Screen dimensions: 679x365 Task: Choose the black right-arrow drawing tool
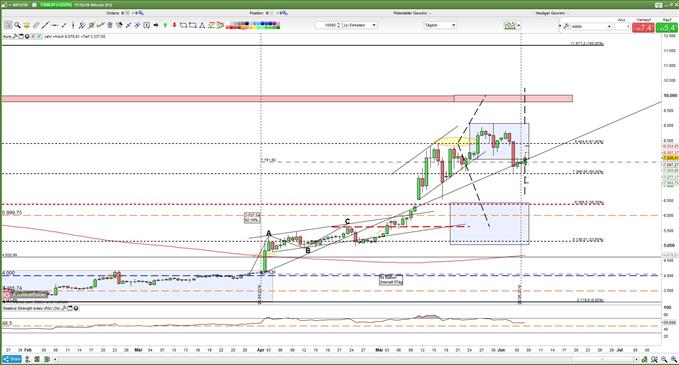pos(156,25)
